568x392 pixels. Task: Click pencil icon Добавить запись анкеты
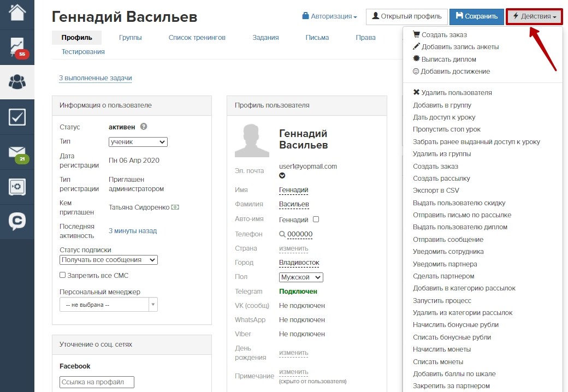pos(416,46)
